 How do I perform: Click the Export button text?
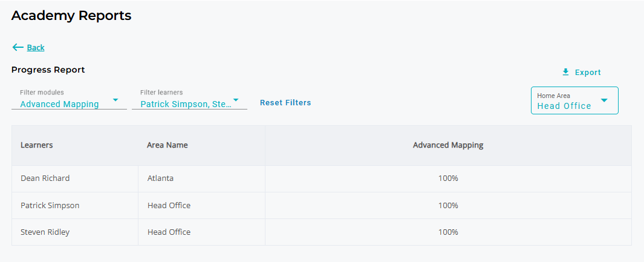[588, 73]
